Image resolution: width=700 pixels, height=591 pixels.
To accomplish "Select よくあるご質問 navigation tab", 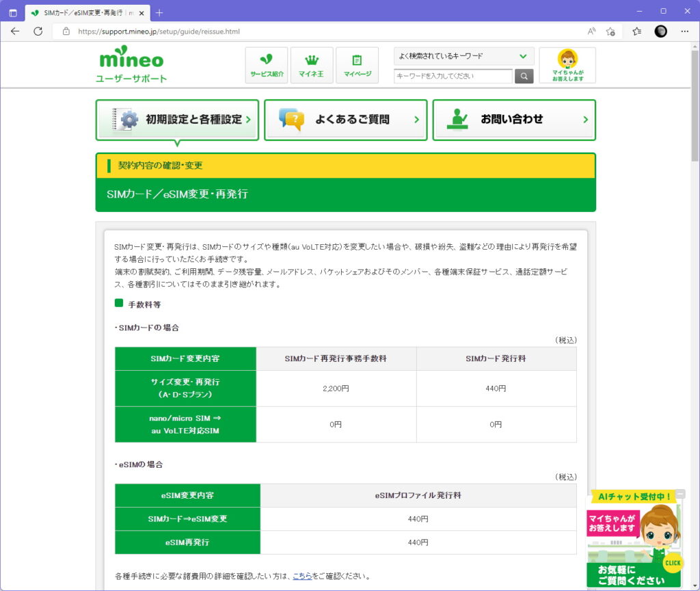I will pos(345,120).
